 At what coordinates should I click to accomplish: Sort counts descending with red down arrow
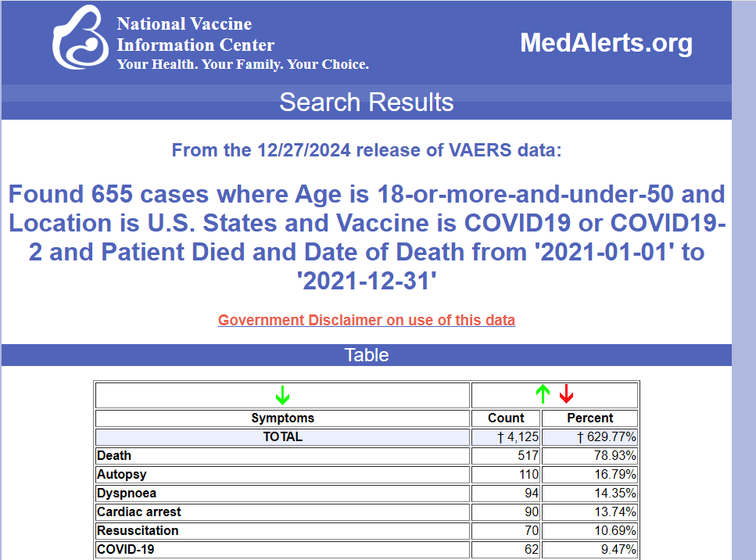567,394
